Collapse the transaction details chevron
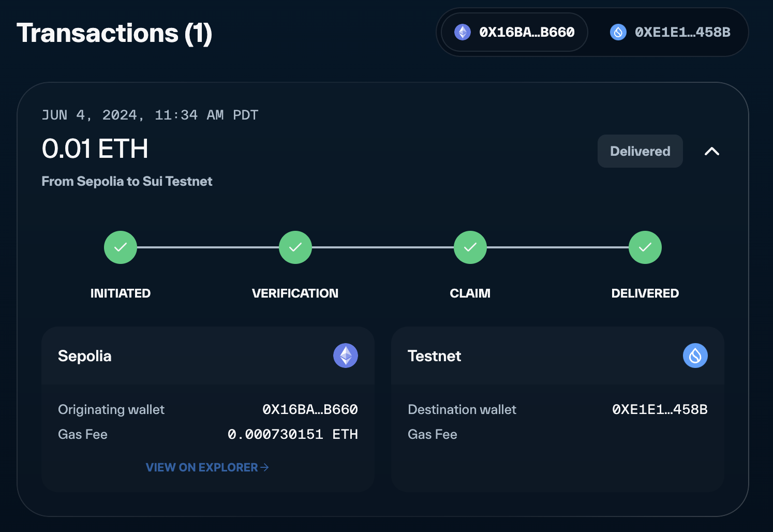This screenshot has width=773, height=532. tap(712, 151)
